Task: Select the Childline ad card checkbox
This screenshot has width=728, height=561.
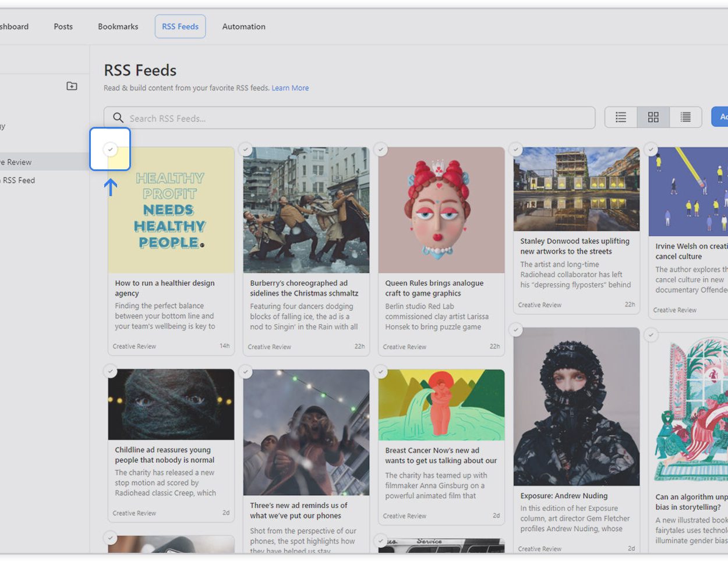Action: (111, 371)
